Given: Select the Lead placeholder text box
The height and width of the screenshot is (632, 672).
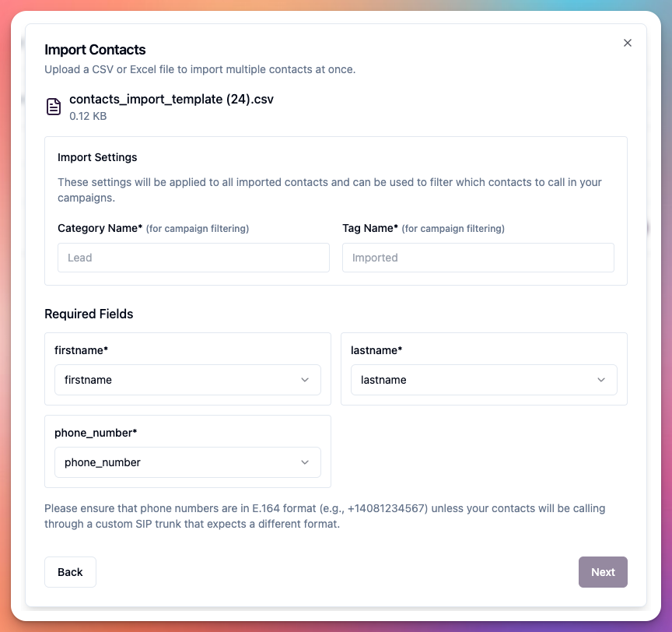Looking at the screenshot, I should coord(193,258).
